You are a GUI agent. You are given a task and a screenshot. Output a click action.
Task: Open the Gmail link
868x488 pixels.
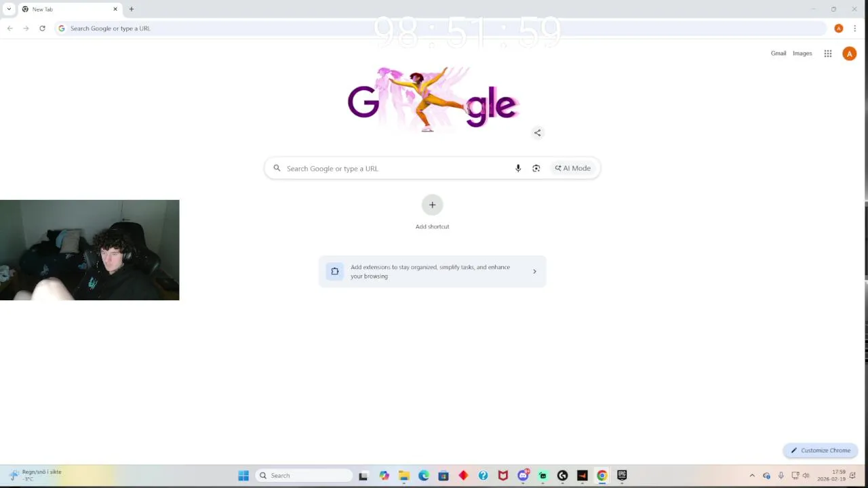[778, 54]
